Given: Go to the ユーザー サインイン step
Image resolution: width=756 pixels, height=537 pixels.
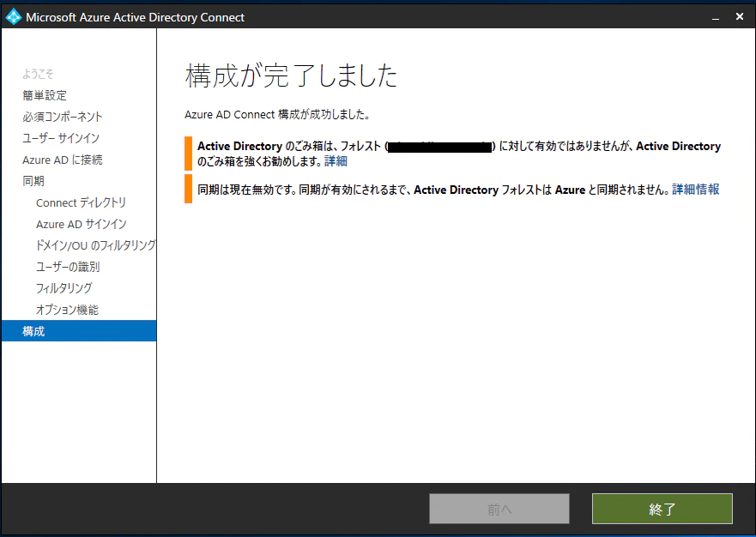Looking at the screenshot, I should (61, 138).
